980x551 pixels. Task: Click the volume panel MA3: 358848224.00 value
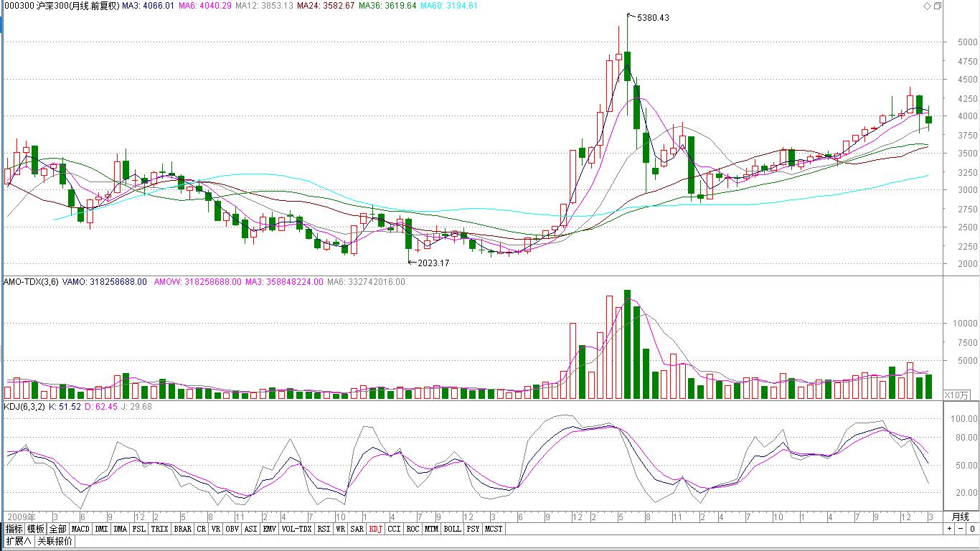click(x=284, y=282)
